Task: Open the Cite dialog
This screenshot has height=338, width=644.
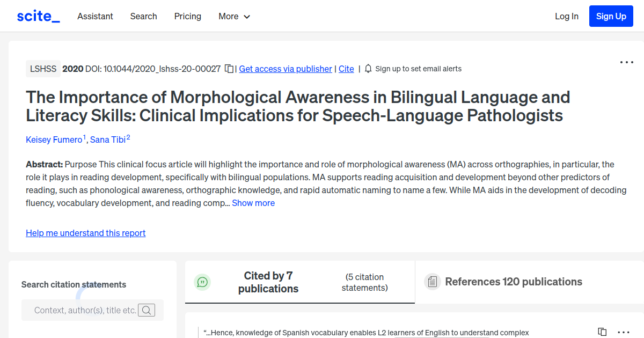Action: point(346,69)
